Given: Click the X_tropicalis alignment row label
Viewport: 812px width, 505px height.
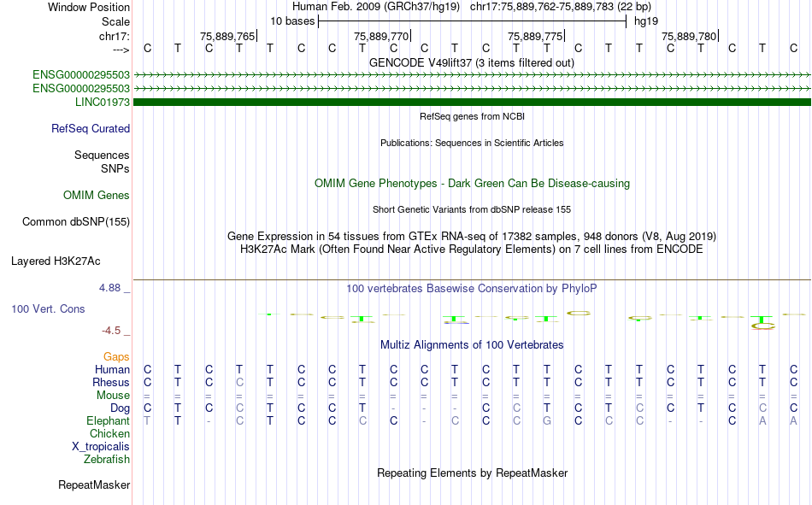Looking at the screenshot, I should click(101, 447).
